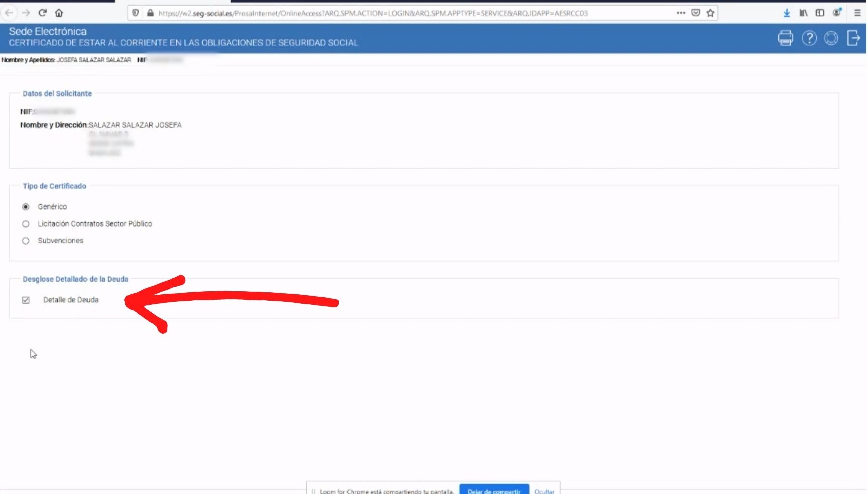Open tracking protection shield icon
Screen dimensions: 868x494
135,13
